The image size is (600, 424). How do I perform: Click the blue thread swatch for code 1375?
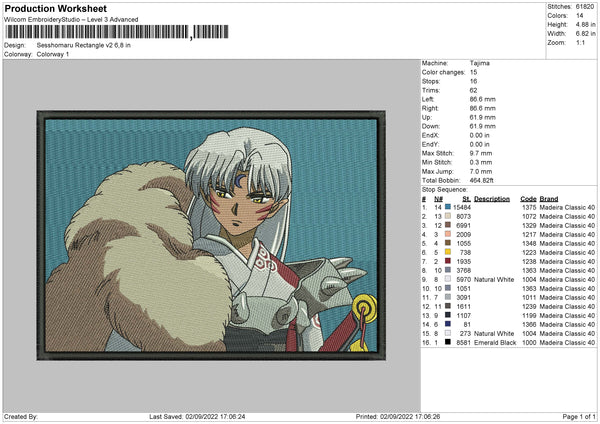point(448,207)
